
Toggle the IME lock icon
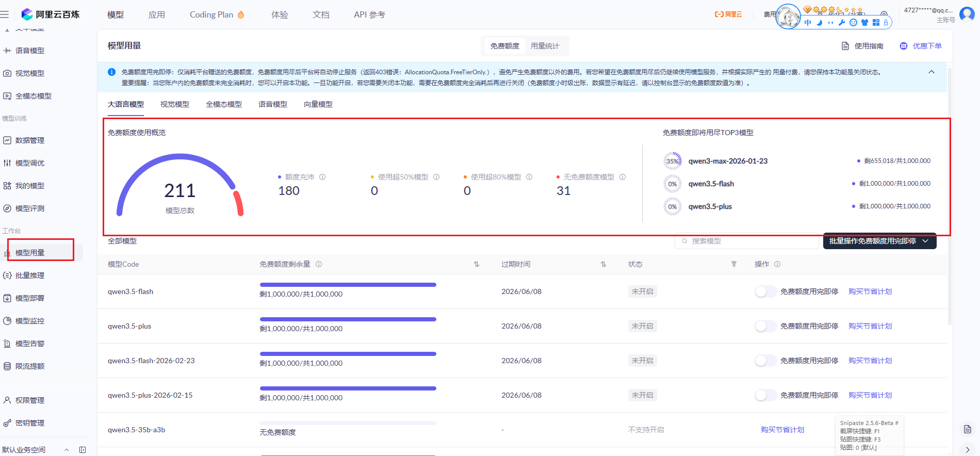click(886, 23)
